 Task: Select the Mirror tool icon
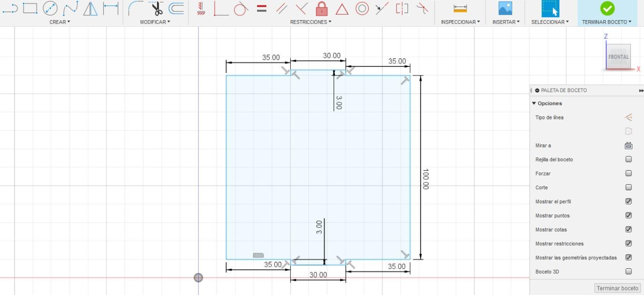pyautogui.click(x=90, y=8)
